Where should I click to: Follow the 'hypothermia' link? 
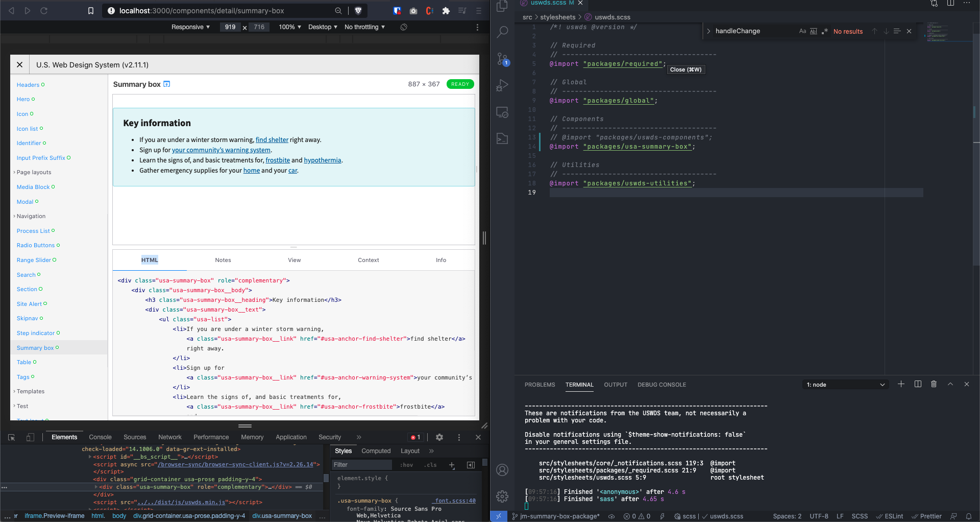coord(323,160)
